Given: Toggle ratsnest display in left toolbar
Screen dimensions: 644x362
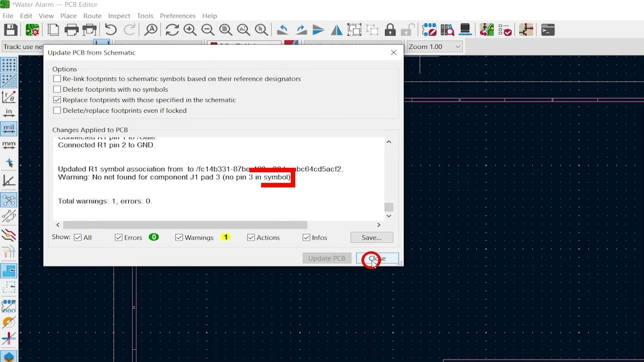Looking at the screenshot, I should click(x=9, y=200).
